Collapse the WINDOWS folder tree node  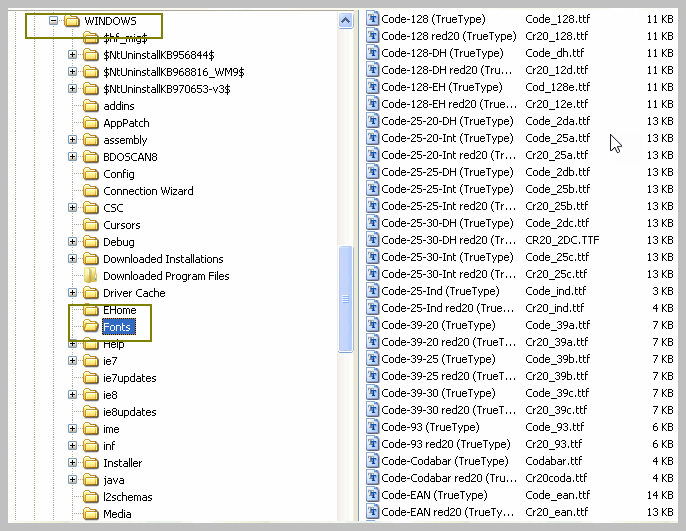tap(55, 20)
